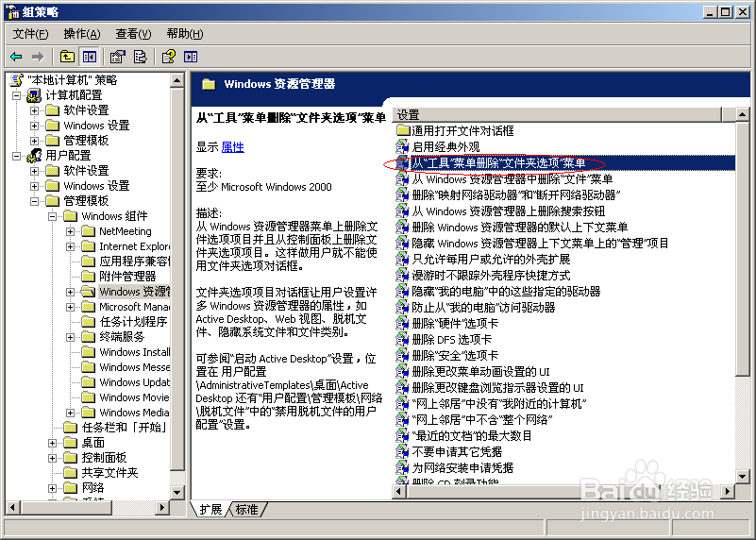Open the 属性 link
Image resolution: width=756 pixels, height=540 pixels.
(233, 147)
